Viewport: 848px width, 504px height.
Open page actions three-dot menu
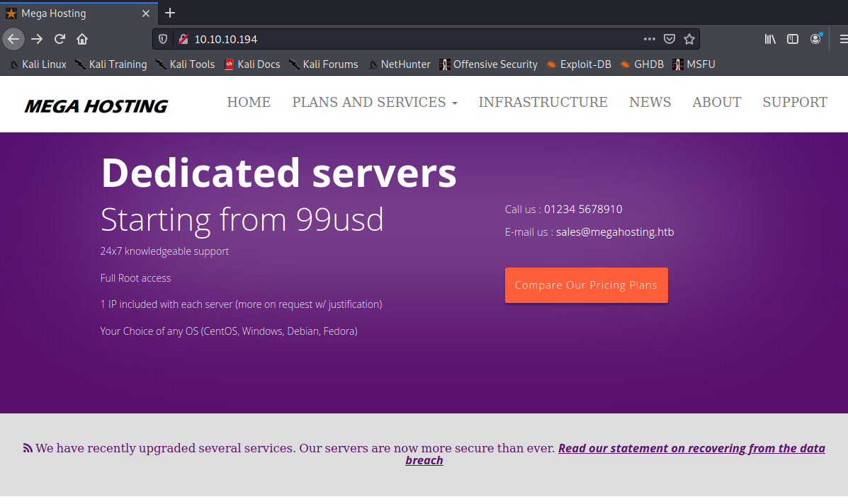[x=649, y=39]
